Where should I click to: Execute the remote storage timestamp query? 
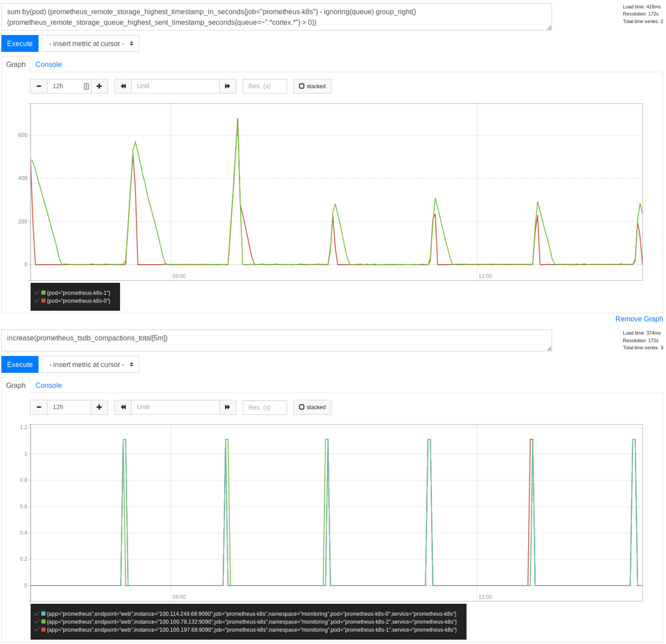[x=20, y=44]
